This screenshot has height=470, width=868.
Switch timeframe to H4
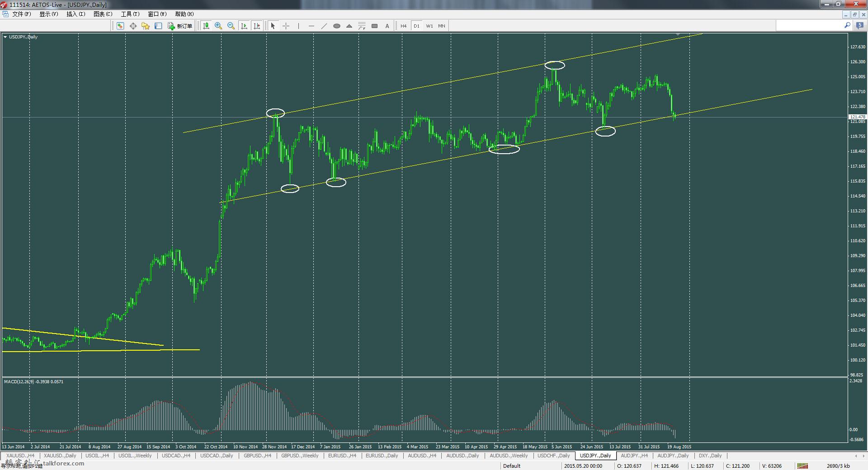click(403, 26)
